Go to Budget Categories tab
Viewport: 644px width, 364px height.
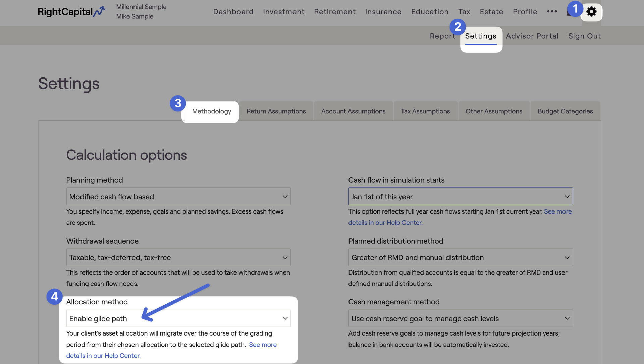[x=565, y=111]
